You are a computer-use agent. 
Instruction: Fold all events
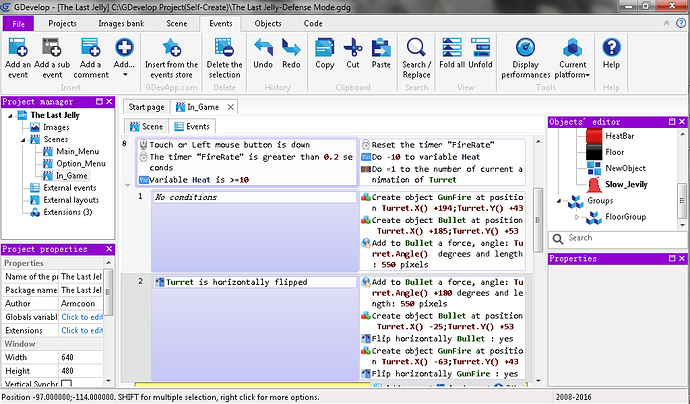[452, 47]
